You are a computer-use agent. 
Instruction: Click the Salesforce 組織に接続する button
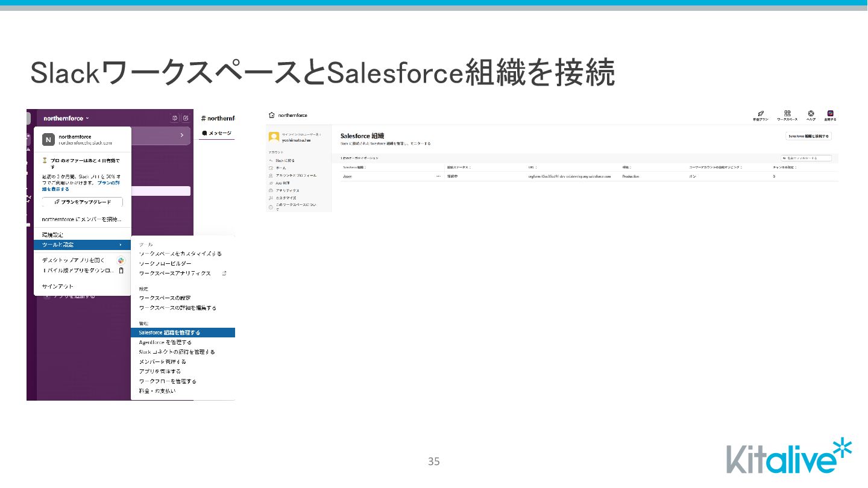809,137
